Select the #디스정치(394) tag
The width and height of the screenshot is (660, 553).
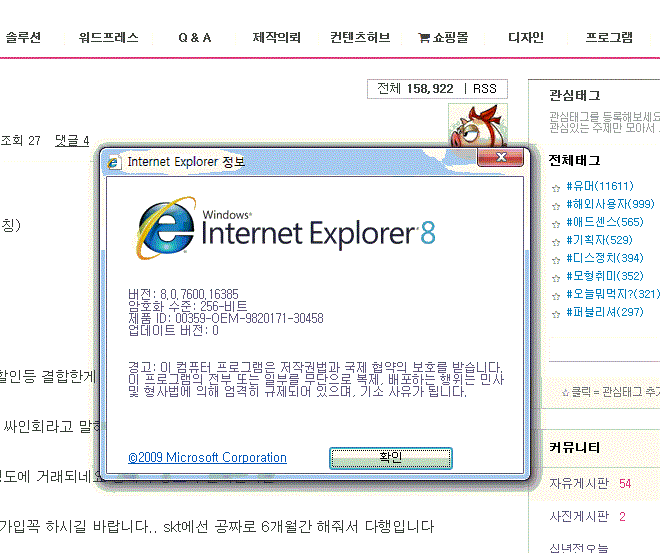point(605,258)
